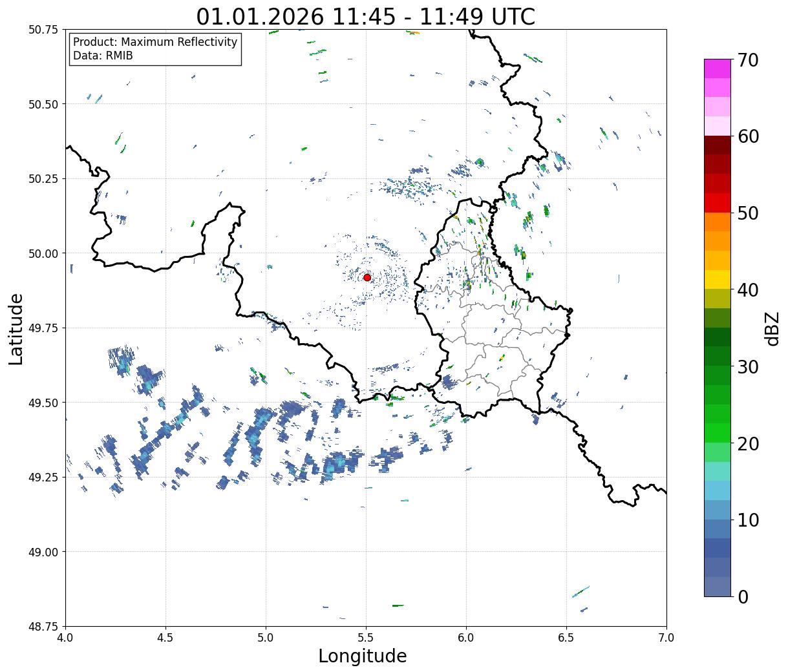Click the 'Data: RMIB' label

tap(103, 56)
